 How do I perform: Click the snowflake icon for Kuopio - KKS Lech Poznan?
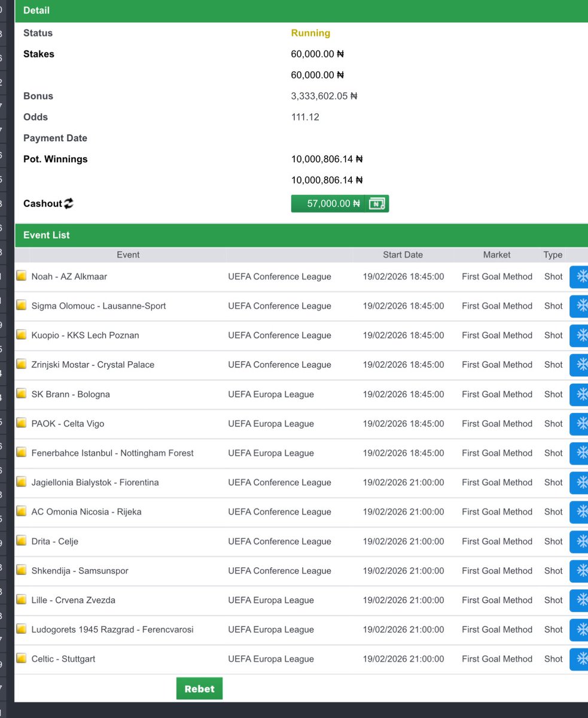pos(581,335)
